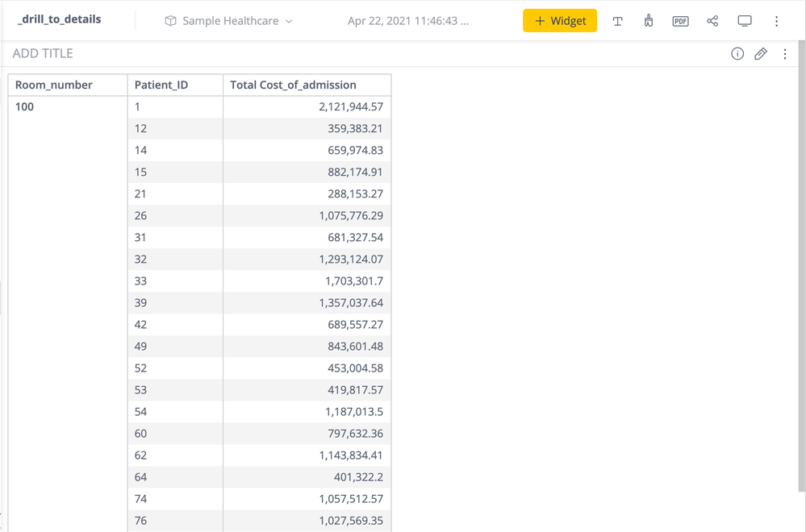
Task: Show widget info with the circled i icon
Action: click(x=737, y=54)
